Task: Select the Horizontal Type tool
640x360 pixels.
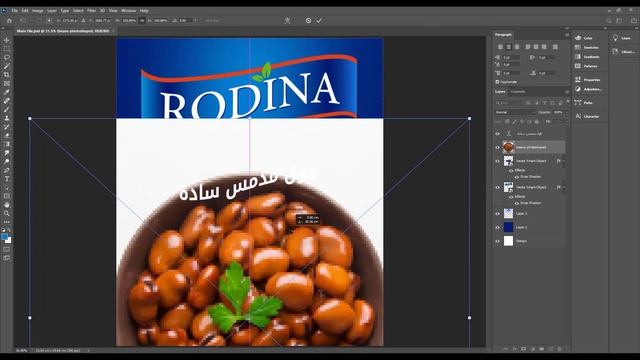Action: (7, 179)
